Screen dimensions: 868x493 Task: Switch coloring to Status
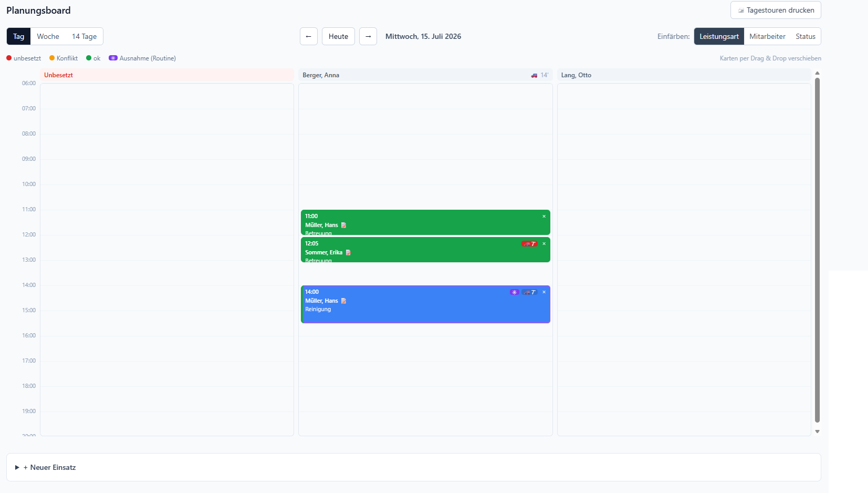(806, 36)
